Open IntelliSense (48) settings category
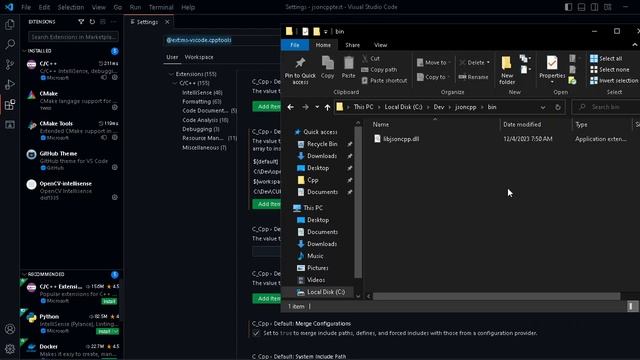 click(202, 93)
